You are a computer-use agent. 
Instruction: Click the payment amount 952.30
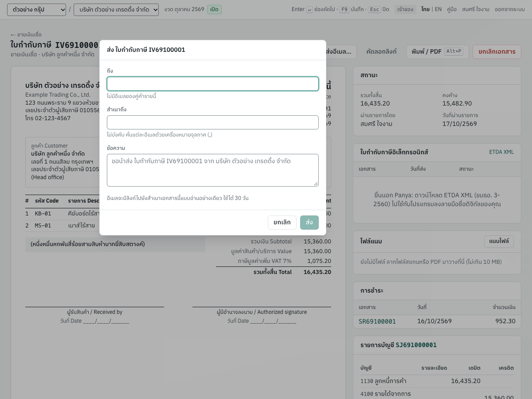coord(505,321)
